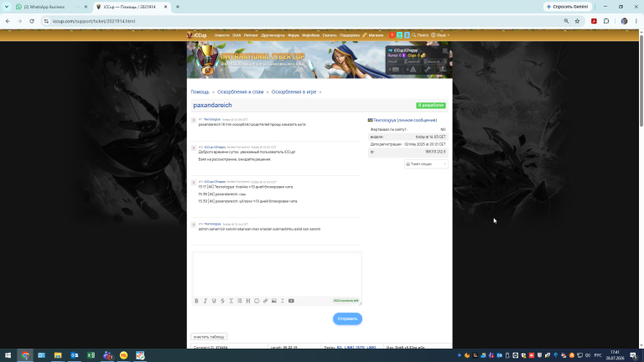The width and height of the screenshot is (644, 362).
Task: Go to Помощь breadcrumb link
Action: pos(200,92)
